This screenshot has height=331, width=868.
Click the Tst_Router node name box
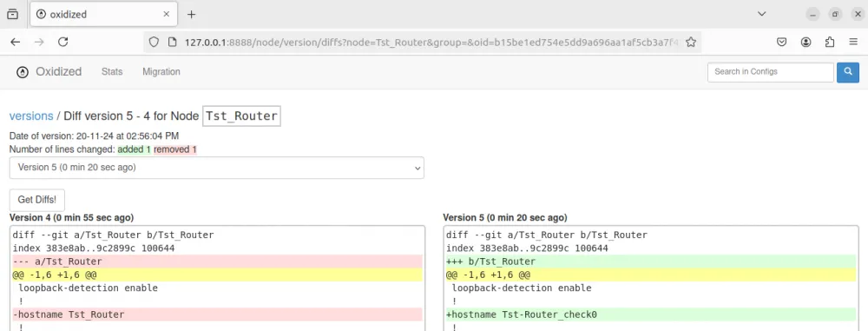242,116
